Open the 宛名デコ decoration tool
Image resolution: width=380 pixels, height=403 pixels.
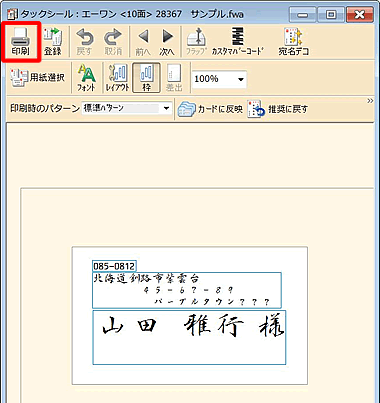point(294,42)
